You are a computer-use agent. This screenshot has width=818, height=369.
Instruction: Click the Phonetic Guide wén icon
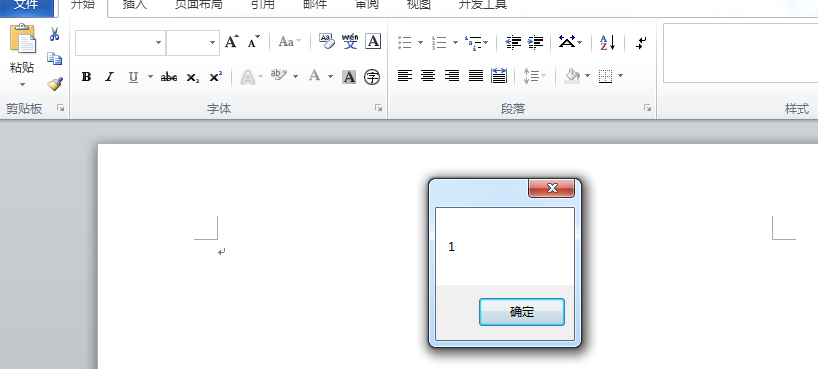coord(350,41)
